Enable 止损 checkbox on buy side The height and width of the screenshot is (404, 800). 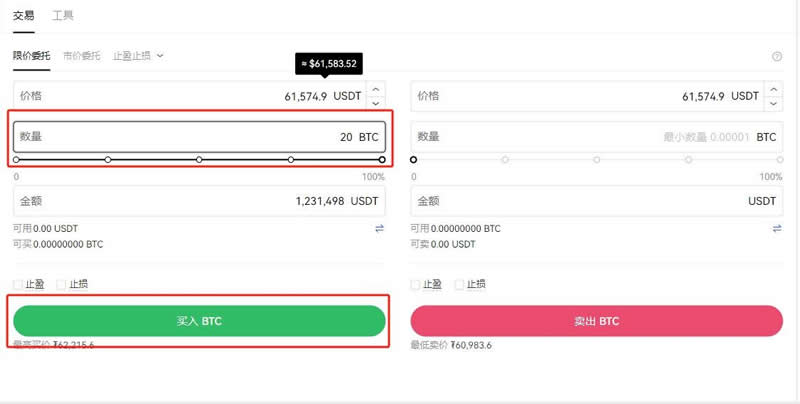pyautogui.click(x=62, y=284)
